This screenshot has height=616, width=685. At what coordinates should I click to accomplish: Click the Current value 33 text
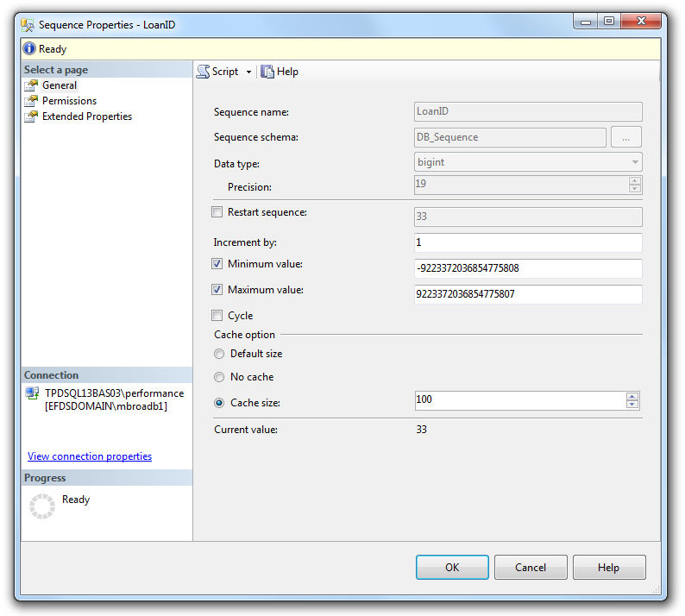[422, 430]
